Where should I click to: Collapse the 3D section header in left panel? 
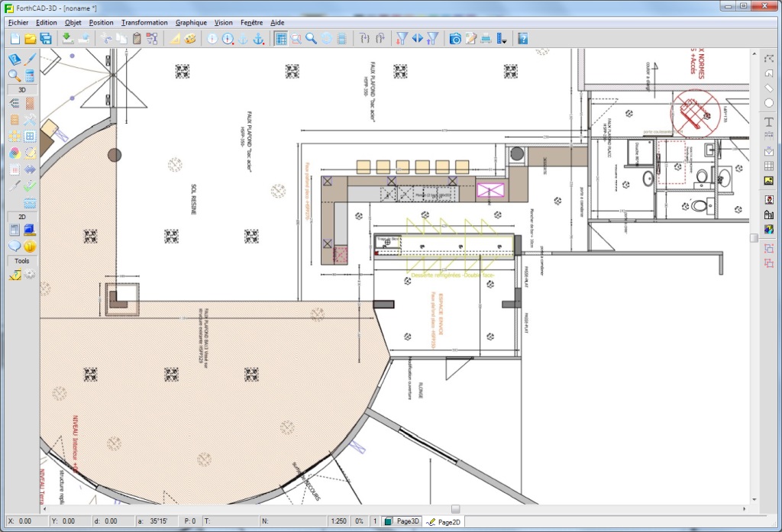(x=22, y=89)
